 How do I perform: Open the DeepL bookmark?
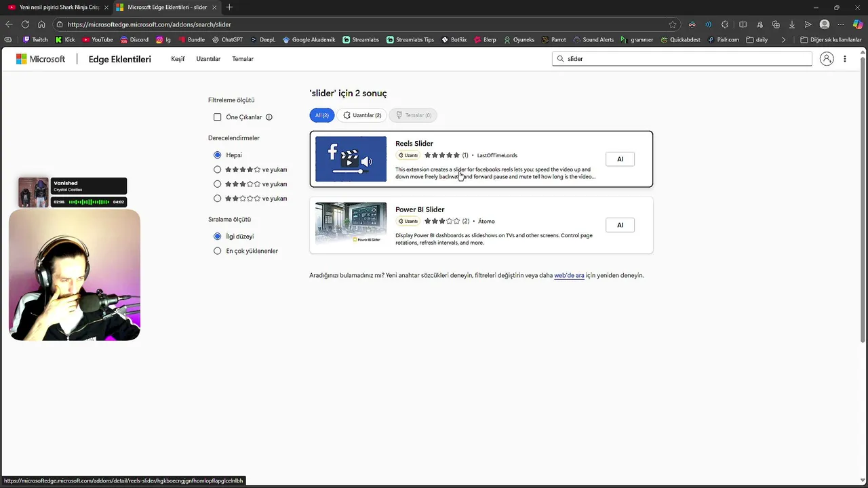(263, 40)
